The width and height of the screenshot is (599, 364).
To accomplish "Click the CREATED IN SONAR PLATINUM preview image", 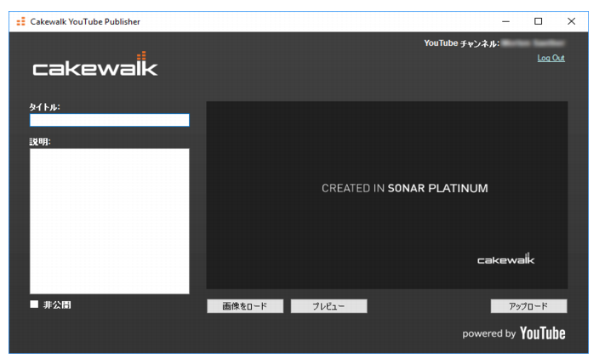I will coord(387,195).
